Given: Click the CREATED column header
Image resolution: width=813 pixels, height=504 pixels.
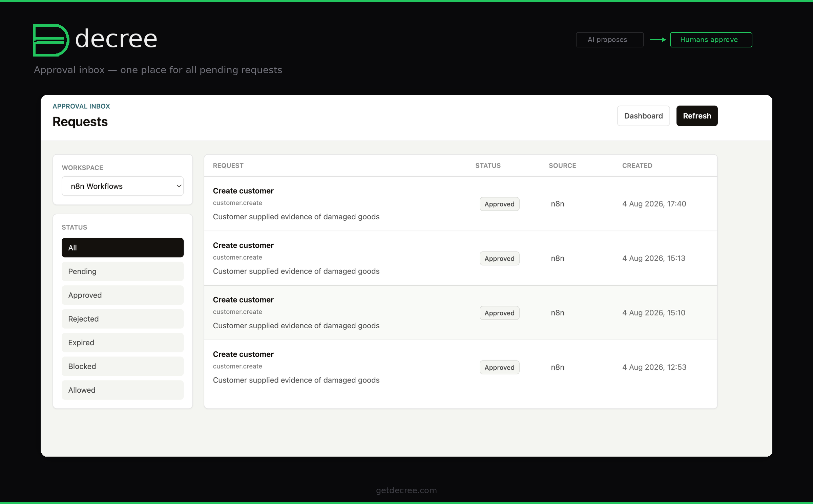Looking at the screenshot, I should click(637, 166).
